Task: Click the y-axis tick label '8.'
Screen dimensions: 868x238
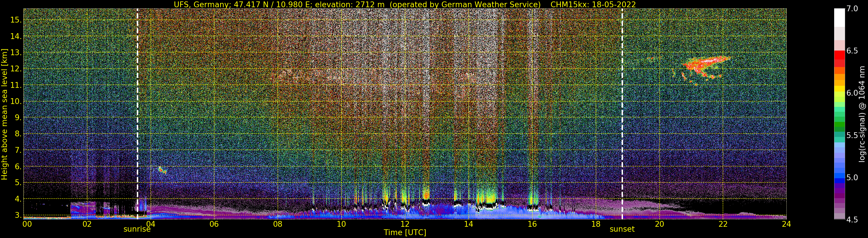Action: [18, 134]
